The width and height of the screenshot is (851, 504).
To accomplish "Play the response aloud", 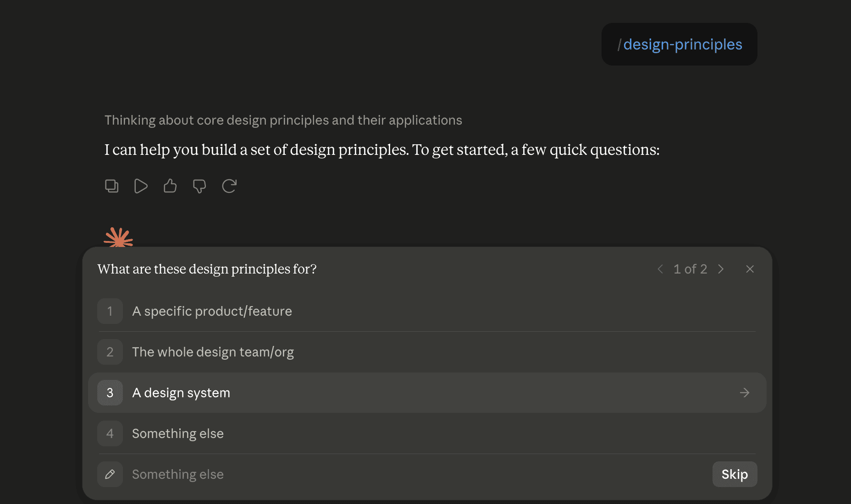I will pos(141,186).
